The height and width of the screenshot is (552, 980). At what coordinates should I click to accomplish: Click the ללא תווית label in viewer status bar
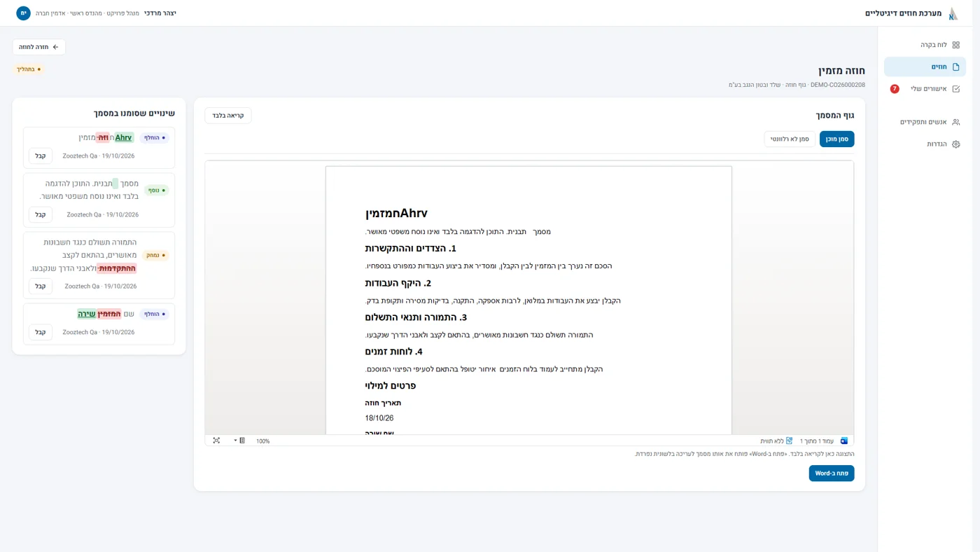772,441
